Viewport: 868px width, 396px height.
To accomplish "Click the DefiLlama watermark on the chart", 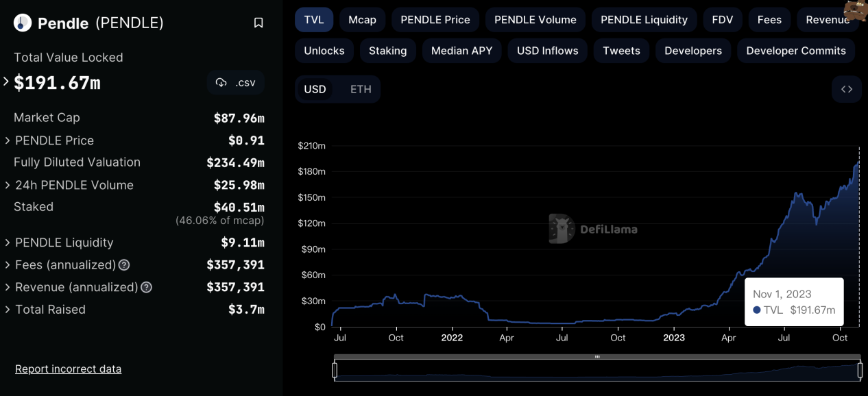I will [594, 229].
